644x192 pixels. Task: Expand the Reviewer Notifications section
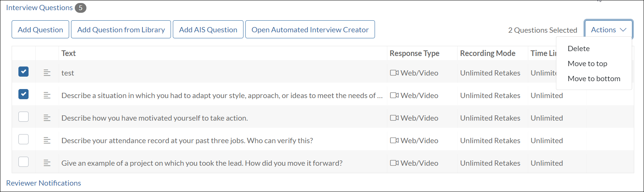(x=44, y=183)
